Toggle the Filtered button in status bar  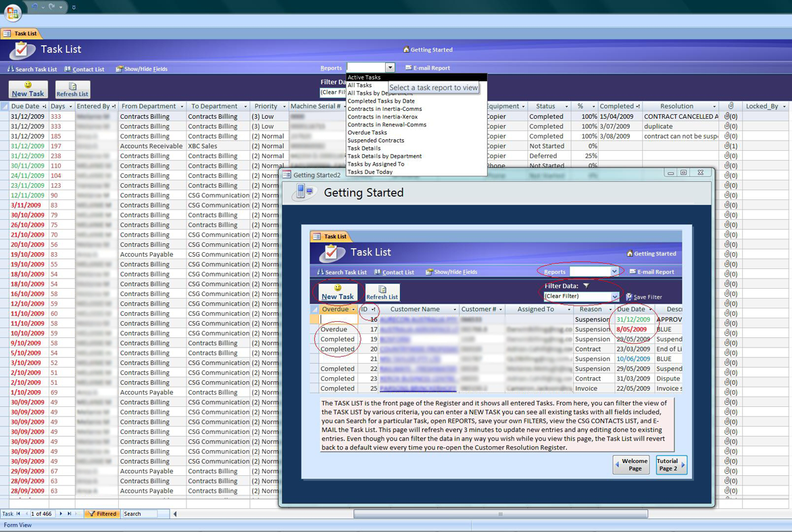[x=102, y=514]
